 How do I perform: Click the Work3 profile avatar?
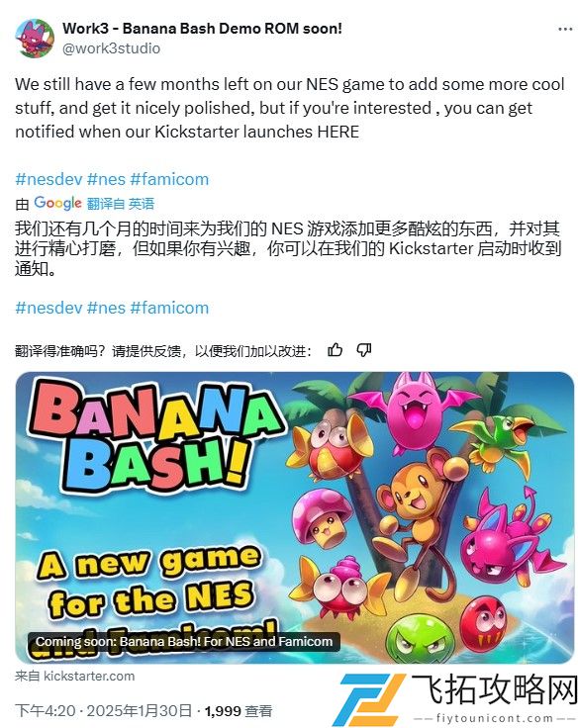[35, 38]
